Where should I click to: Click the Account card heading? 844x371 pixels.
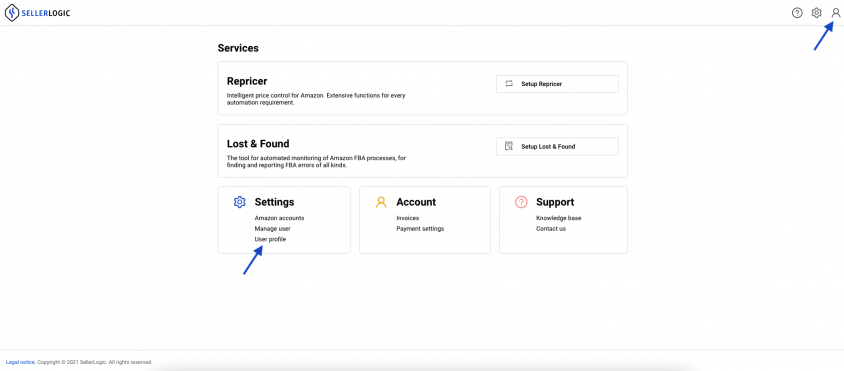coord(416,202)
